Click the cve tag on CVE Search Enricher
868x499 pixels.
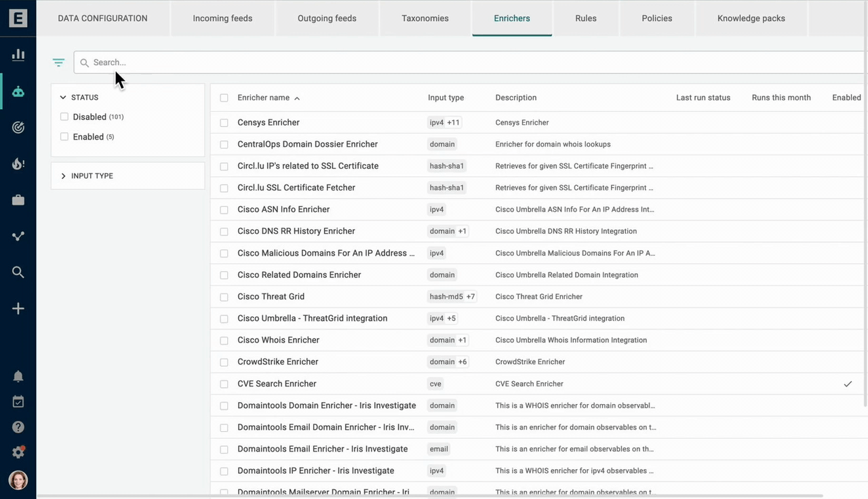(435, 384)
